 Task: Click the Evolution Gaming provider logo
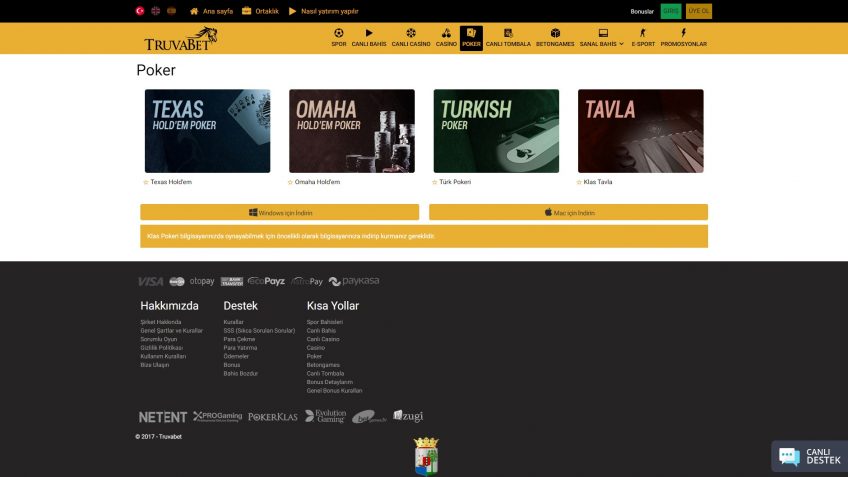[325, 416]
